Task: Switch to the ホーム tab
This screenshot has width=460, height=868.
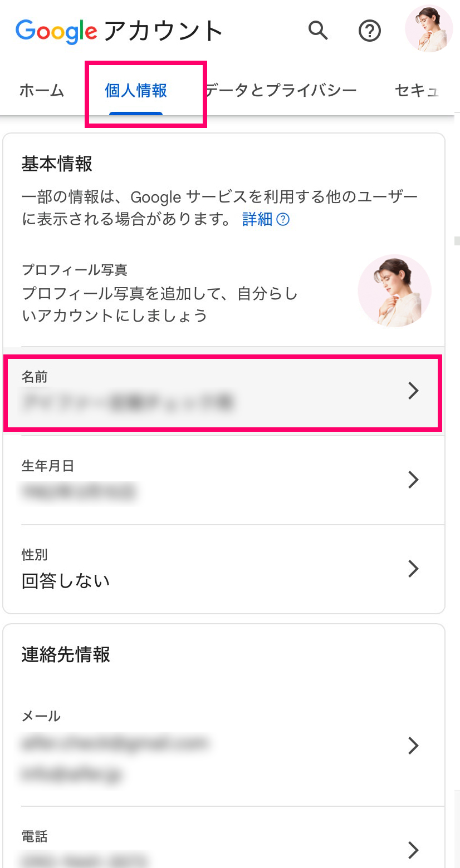Action: point(42,90)
